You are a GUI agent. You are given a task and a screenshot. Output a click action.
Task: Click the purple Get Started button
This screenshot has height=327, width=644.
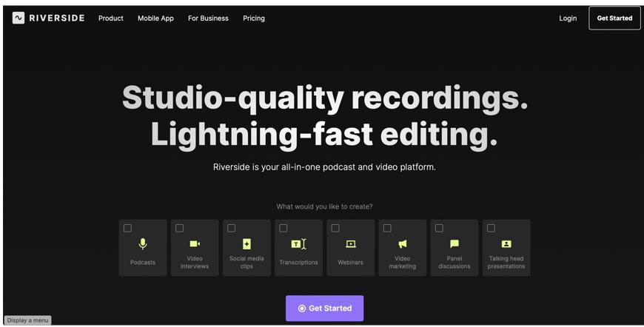click(x=324, y=308)
